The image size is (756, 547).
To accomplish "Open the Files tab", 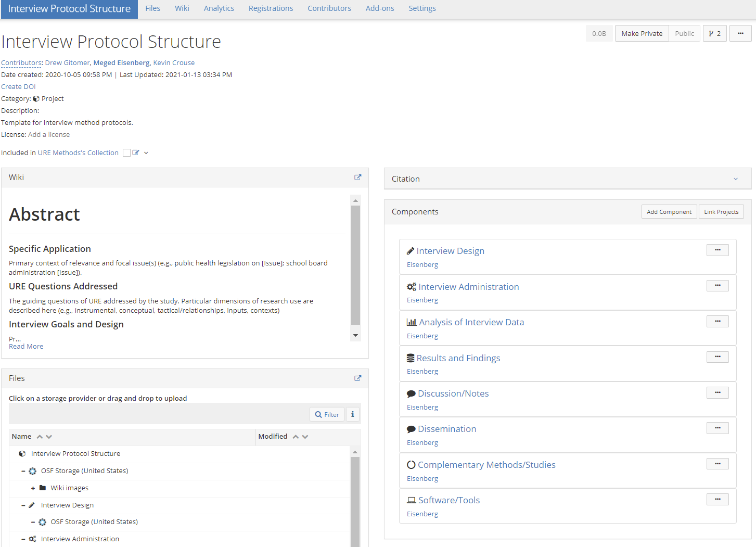I will (152, 8).
